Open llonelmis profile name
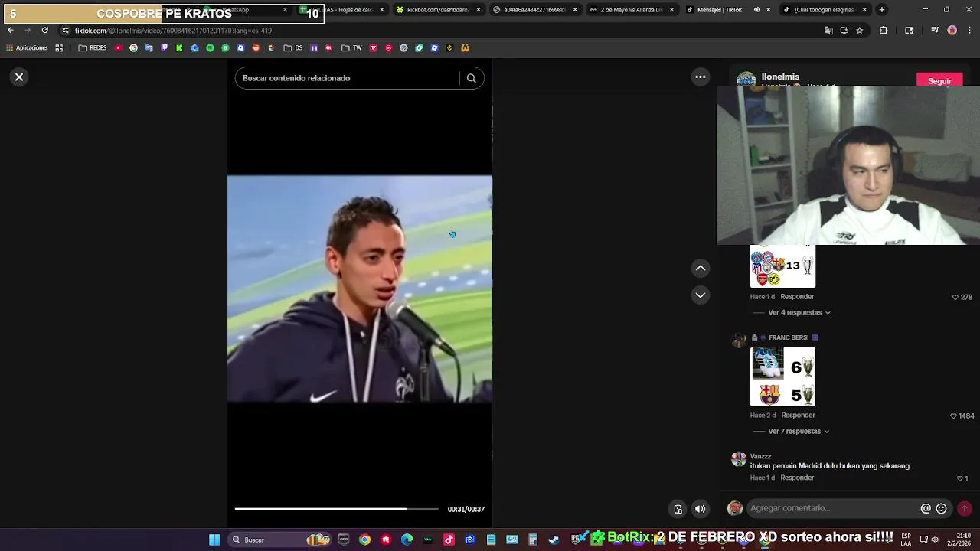This screenshot has height=551, width=980. tap(780, 77)
